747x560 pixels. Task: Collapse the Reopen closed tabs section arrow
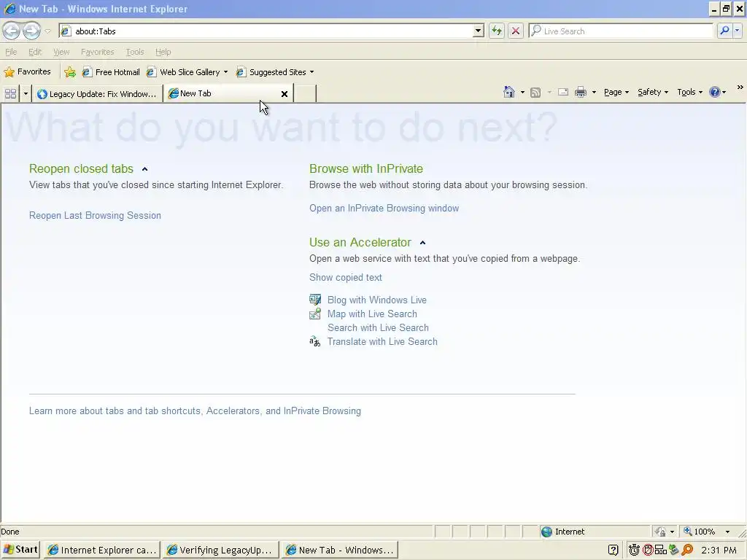click(x=145, y=169)
